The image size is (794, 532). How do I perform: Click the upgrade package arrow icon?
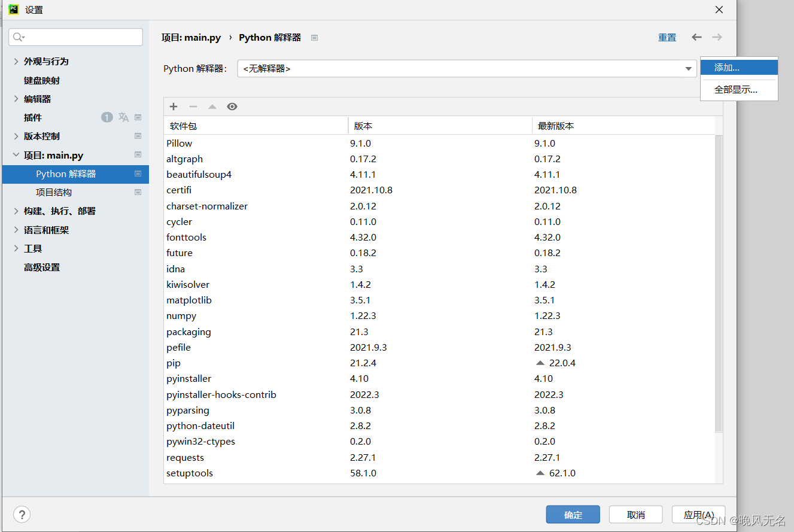coord(212,107)
